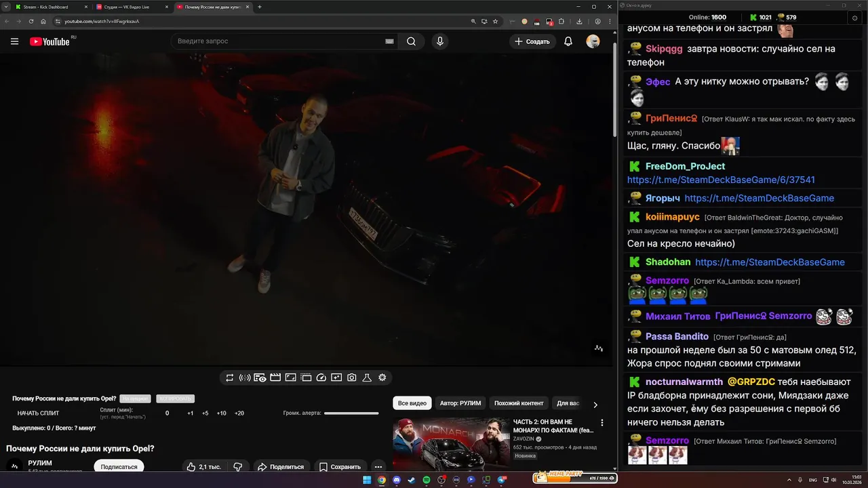Click the YouTube search magnifier button

click(x=411, y=41)
